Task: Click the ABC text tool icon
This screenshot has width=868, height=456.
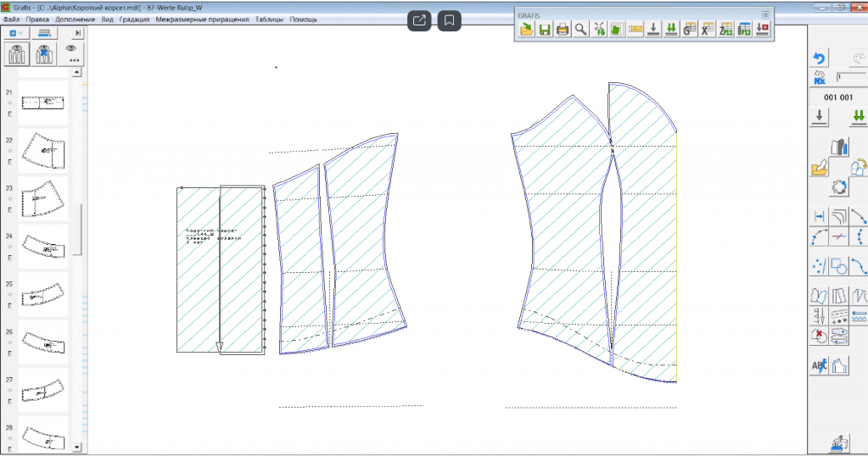Action: click(x=819, y=366)
